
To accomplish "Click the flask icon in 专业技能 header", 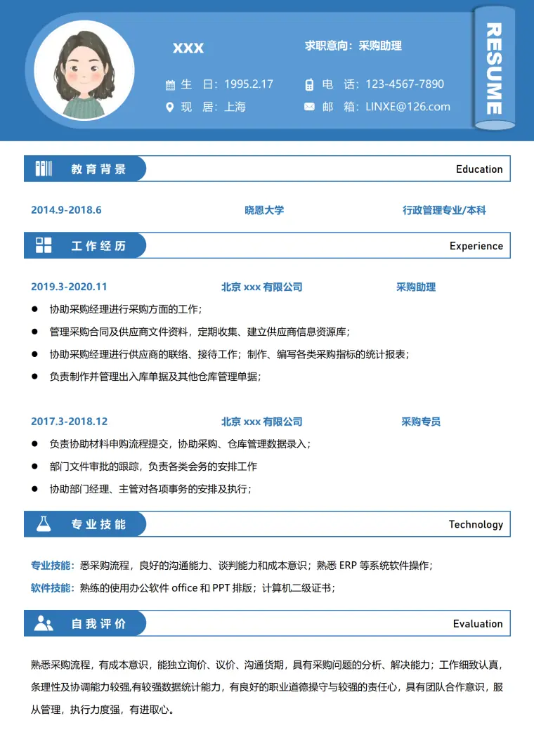I will [x=44, y=523].
